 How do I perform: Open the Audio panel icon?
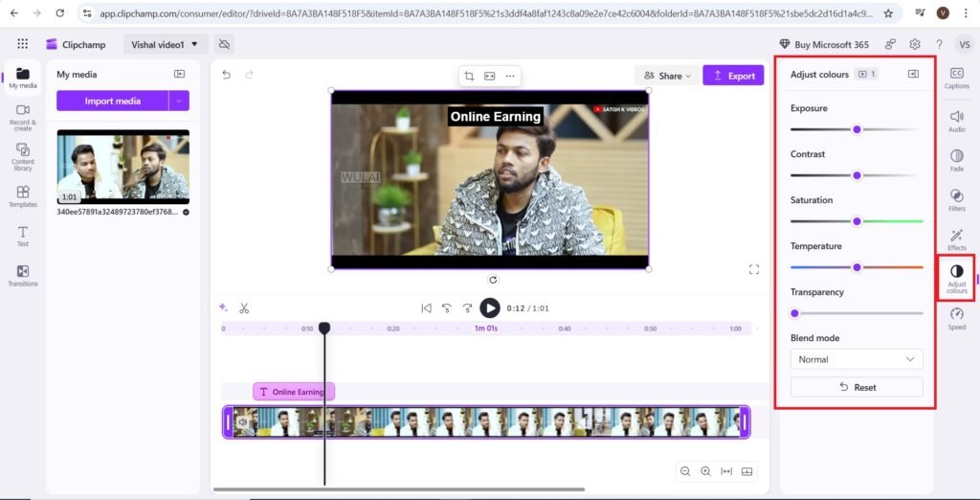pos(956,120)
